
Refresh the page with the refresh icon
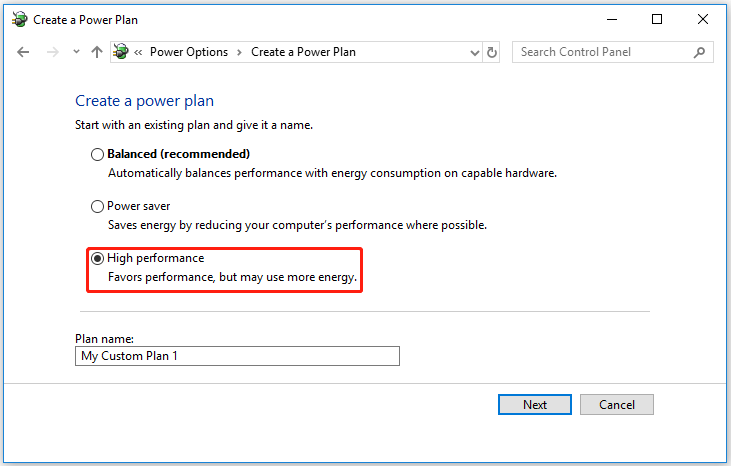tap(491, 52)
